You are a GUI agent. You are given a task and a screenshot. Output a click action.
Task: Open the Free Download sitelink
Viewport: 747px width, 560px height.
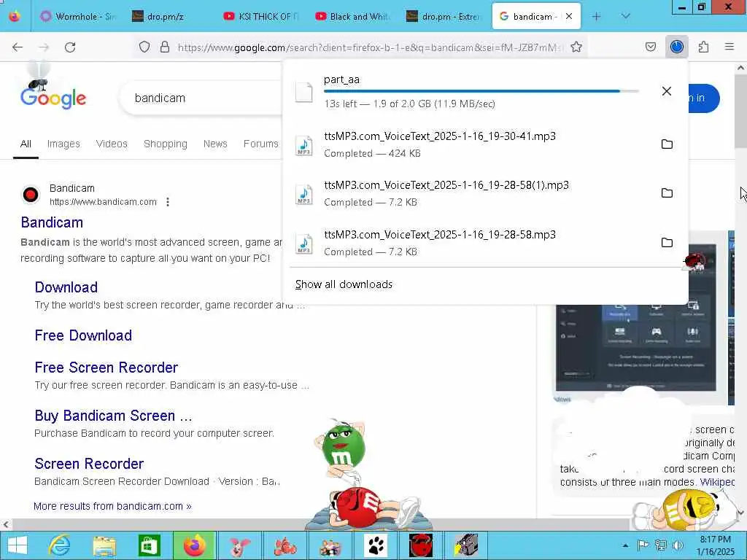click(83, 335)
